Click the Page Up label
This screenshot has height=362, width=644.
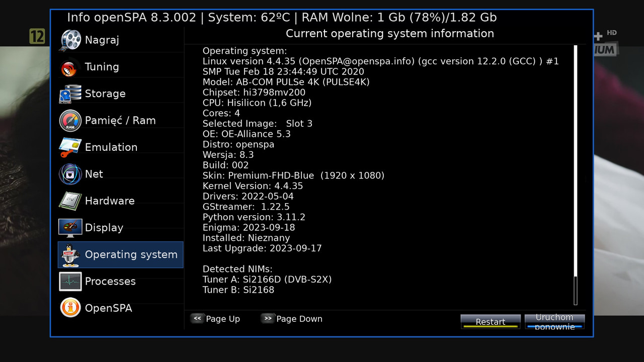223,319
